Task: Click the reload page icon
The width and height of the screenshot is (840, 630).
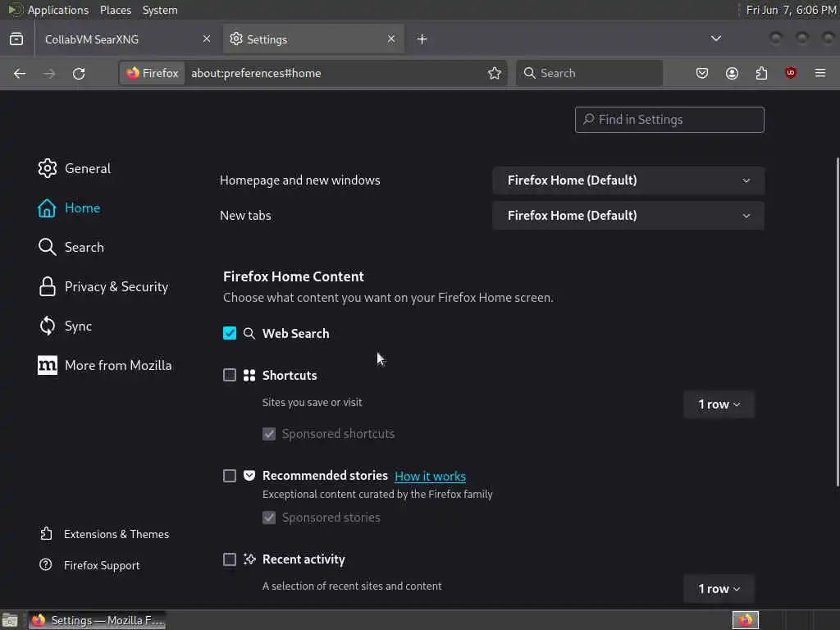Action: pos(79,73)
